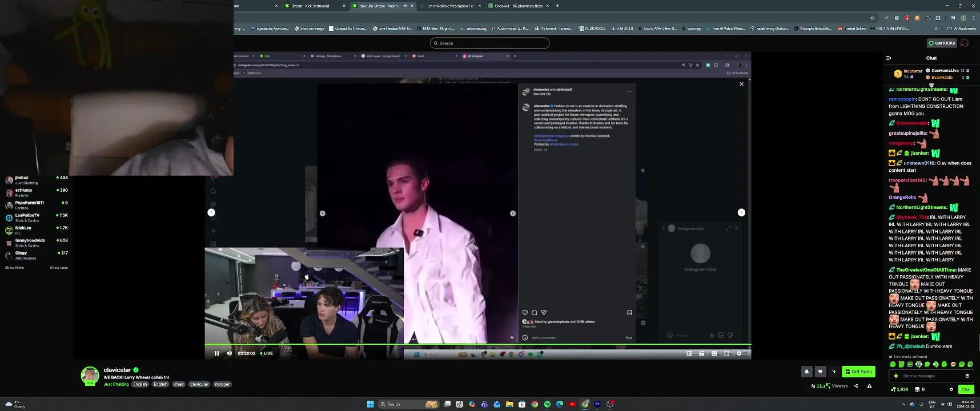The image size is (980, 411).
Task: Open chat settings gear icon
Action: click(951, 389)
